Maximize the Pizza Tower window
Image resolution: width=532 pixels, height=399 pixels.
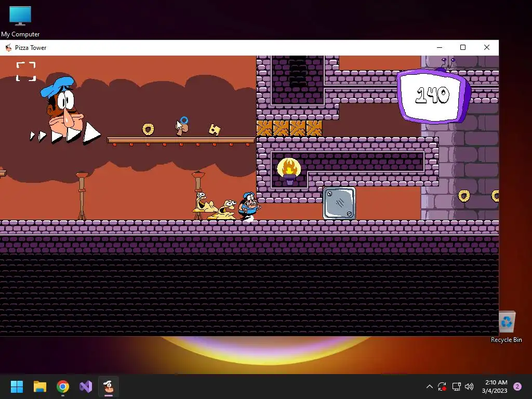point(463,47)
